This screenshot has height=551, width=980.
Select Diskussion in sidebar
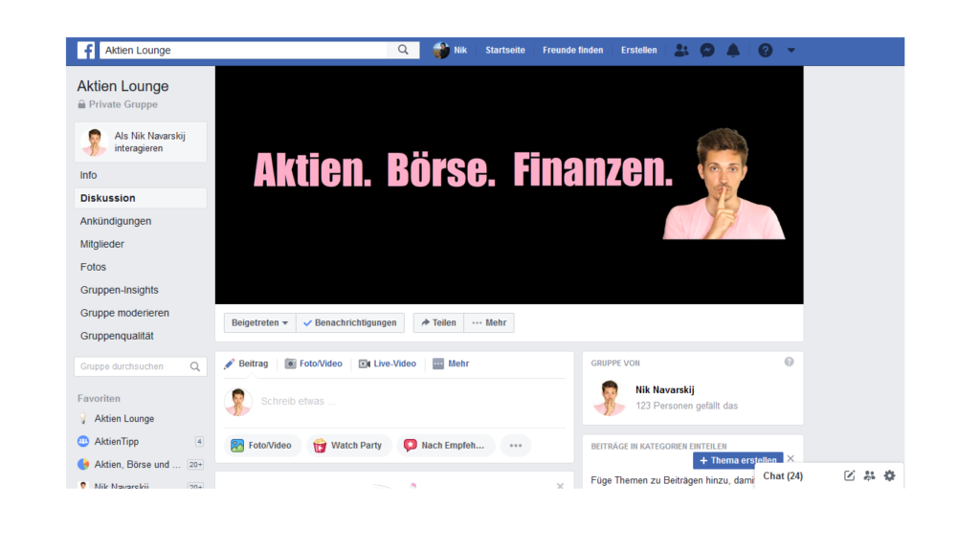tap(140, 198)
